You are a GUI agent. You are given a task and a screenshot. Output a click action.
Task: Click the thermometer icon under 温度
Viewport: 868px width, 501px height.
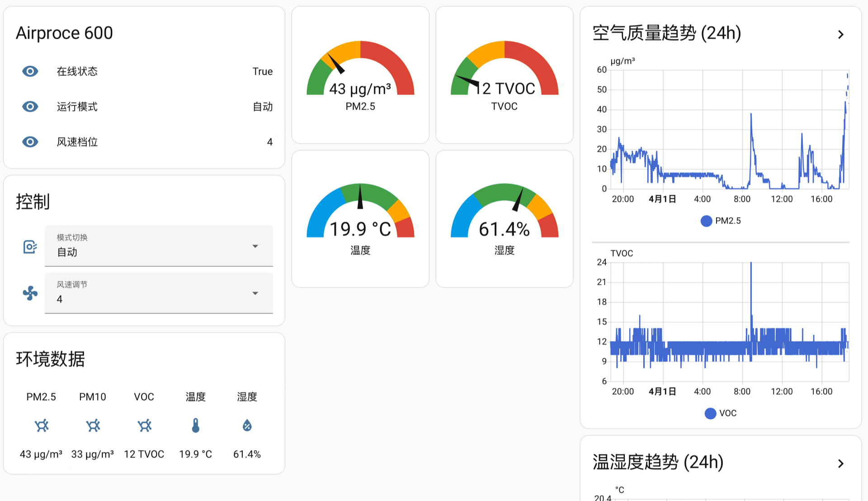(195, 425)
